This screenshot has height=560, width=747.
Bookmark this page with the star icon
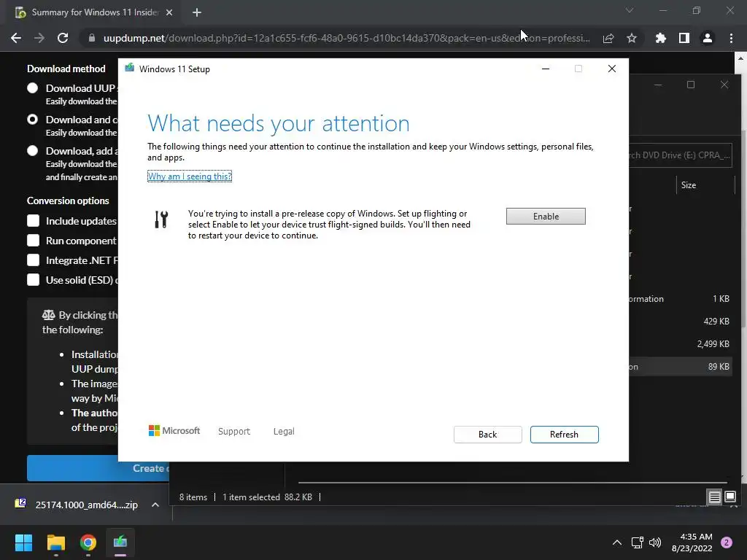click(x=632, y=38)
